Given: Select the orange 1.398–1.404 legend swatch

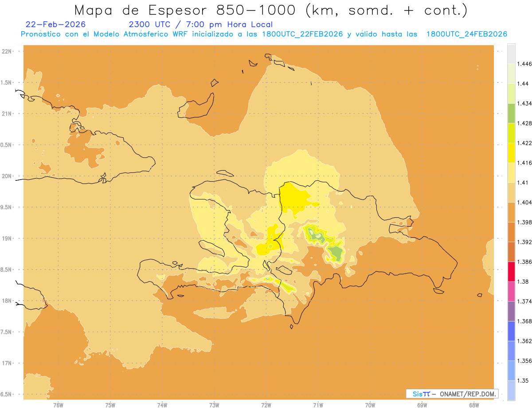Looking at the screenshot, I should 511,212.
